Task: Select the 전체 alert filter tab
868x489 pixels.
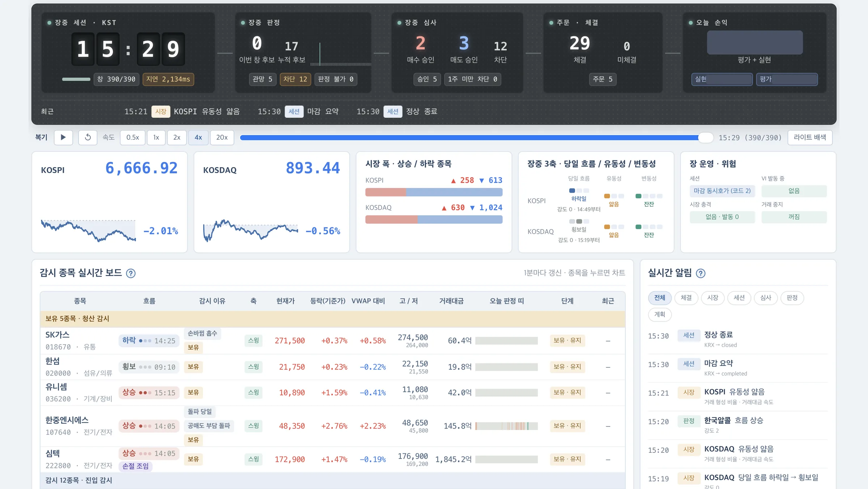Action: 660,298
